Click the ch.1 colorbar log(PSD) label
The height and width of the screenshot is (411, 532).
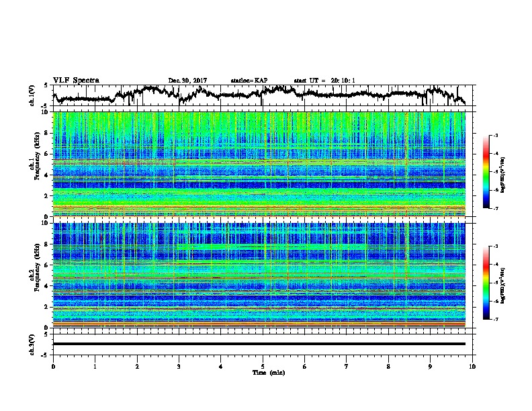tap(503, 175)
